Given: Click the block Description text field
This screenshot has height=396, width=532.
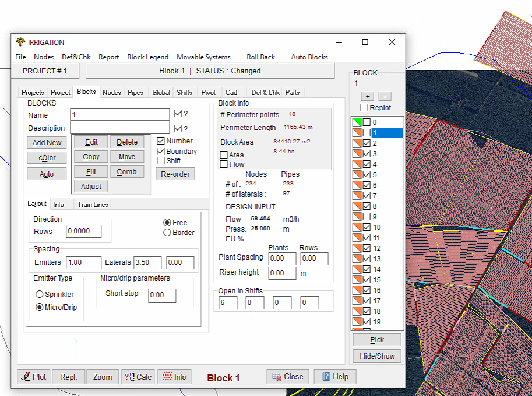Looking at the screenshot, I should (119, 128).
